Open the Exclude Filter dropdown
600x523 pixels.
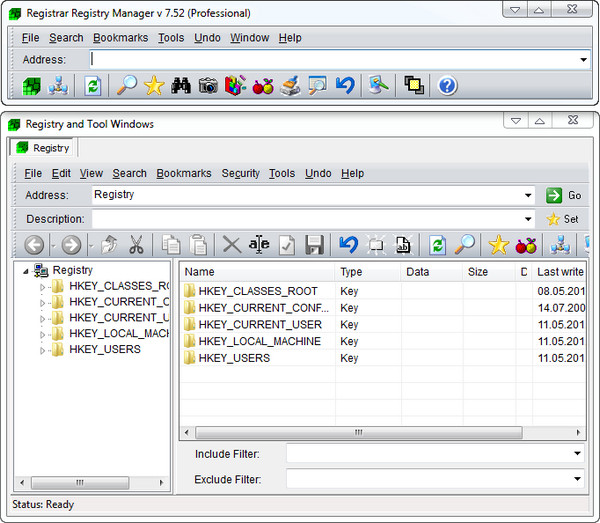pyautogui.click(x=577, y=479)
